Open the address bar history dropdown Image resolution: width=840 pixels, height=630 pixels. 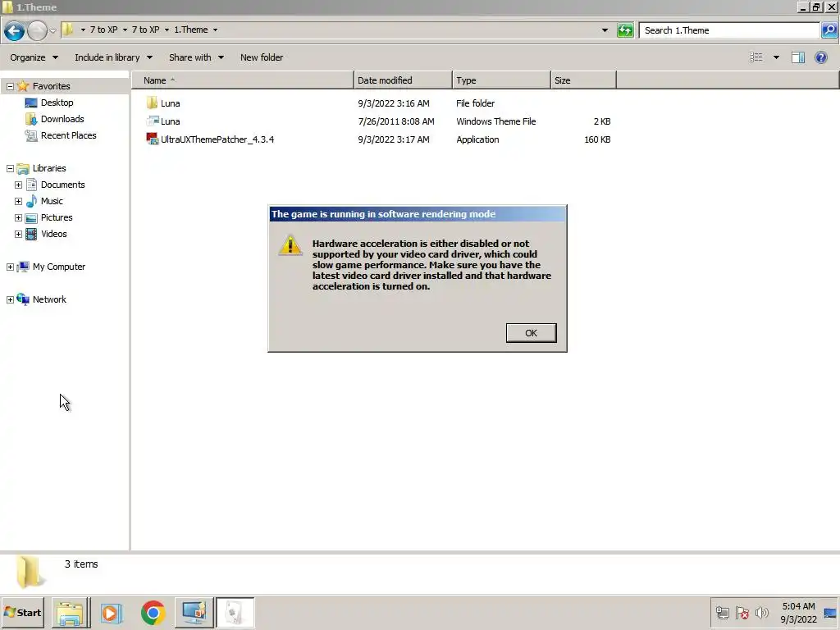pyautogui.click(x=605, y=30)
